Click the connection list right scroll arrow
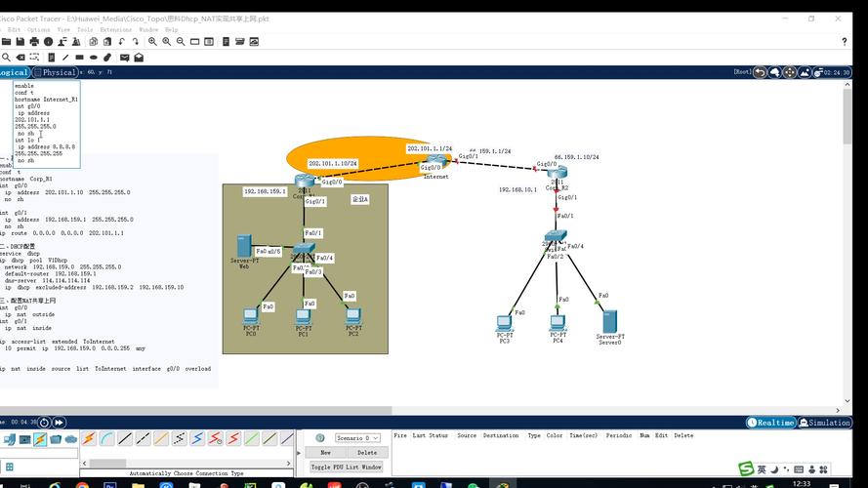 [x=288, y=463]
